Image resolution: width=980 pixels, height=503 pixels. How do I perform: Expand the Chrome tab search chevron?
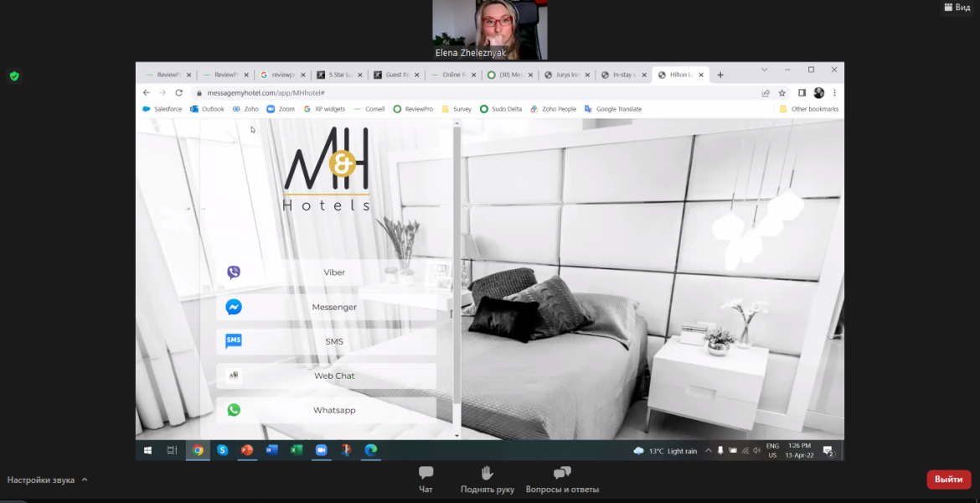point(765,70)
